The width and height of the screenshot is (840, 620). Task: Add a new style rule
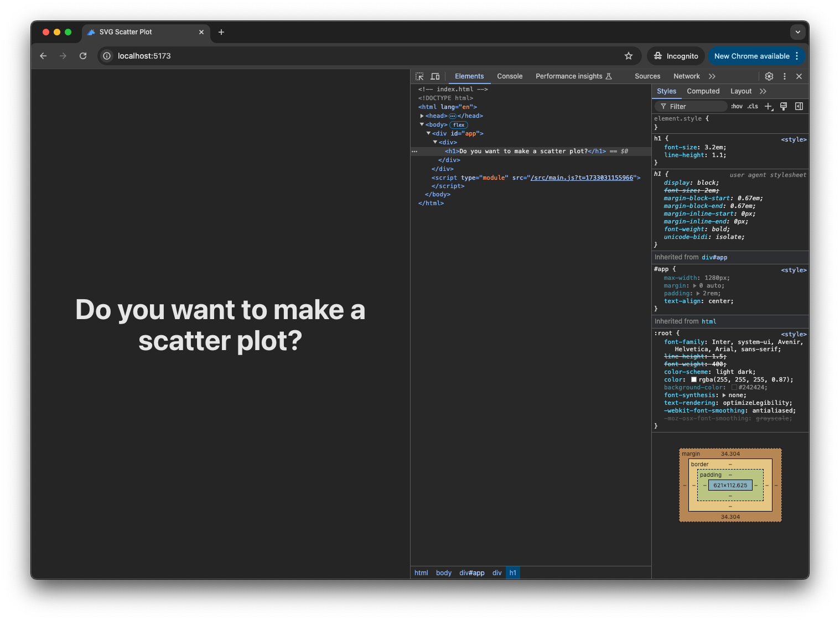click(769, 106)
